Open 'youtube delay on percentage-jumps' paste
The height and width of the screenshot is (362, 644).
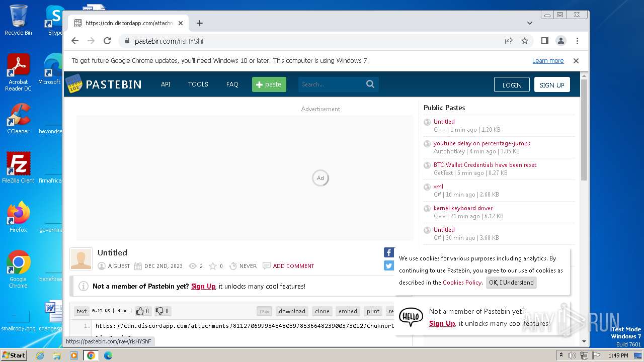click(x=482, y=143)
